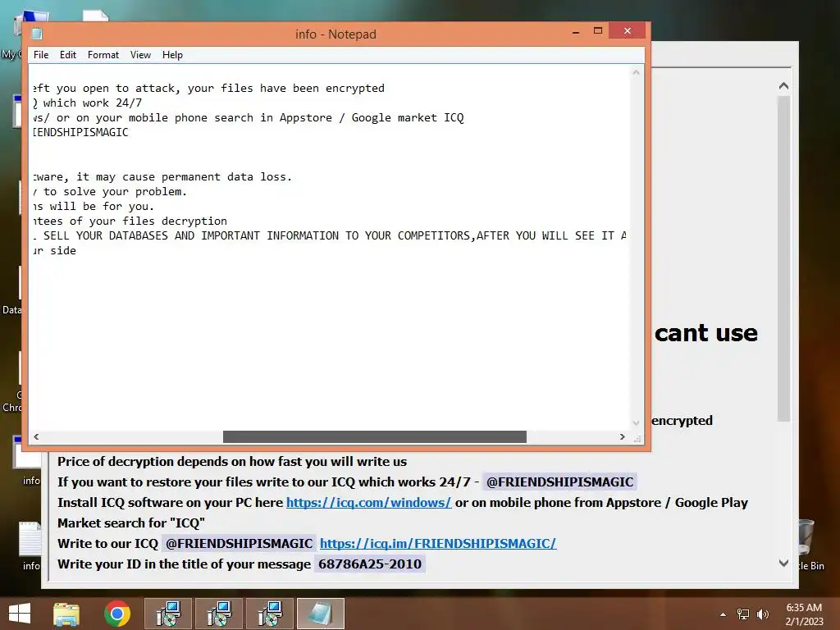Image resolution: width=840 pixels, height=630 pixels.
Task: Open the Help menu in Notepad
Action: (172, 55)
